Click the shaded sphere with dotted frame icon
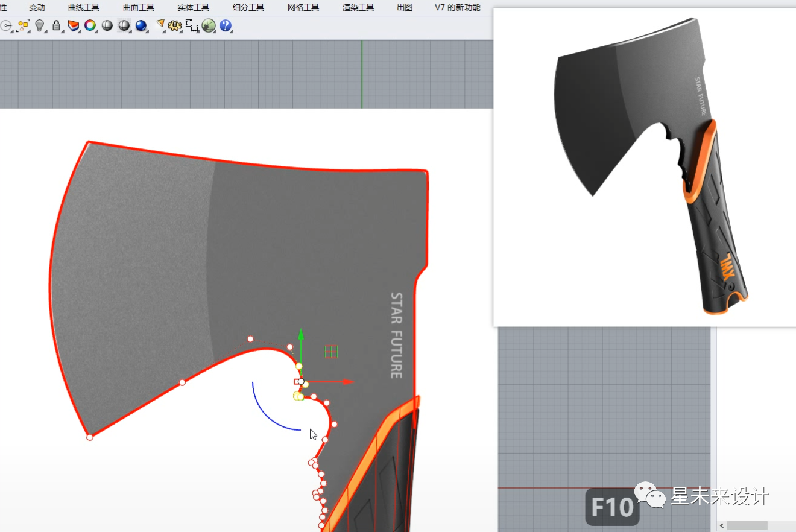 124,25
